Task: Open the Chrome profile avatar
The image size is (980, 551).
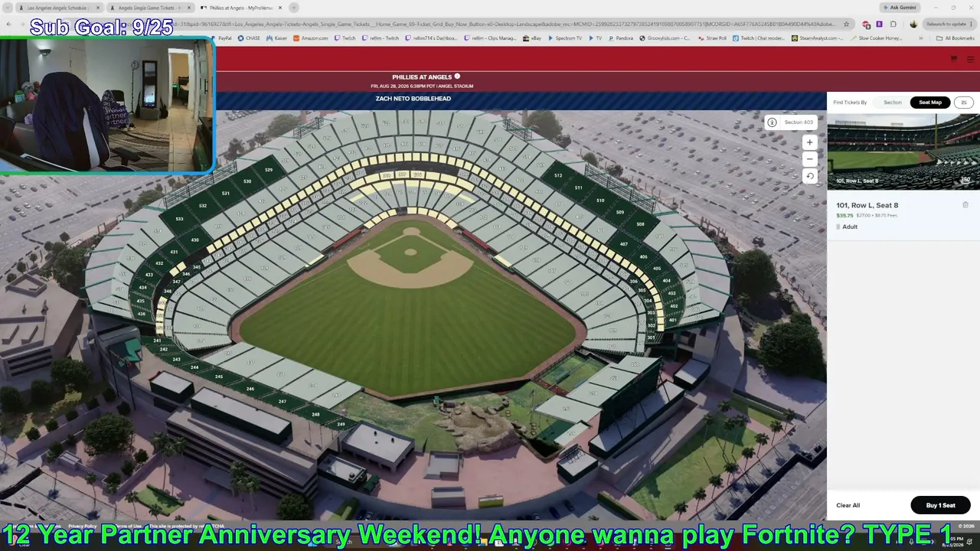Action: pyautogui.click(x=913, y=24)
